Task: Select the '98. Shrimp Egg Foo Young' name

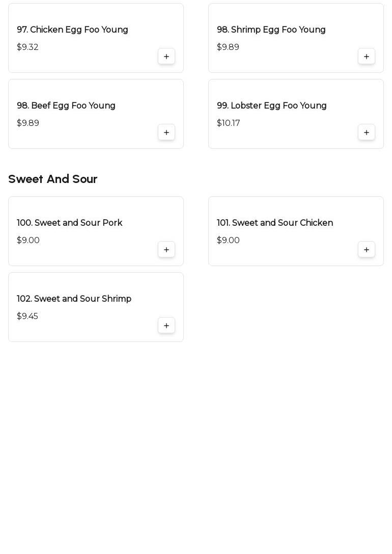Action: click(271, 30)
